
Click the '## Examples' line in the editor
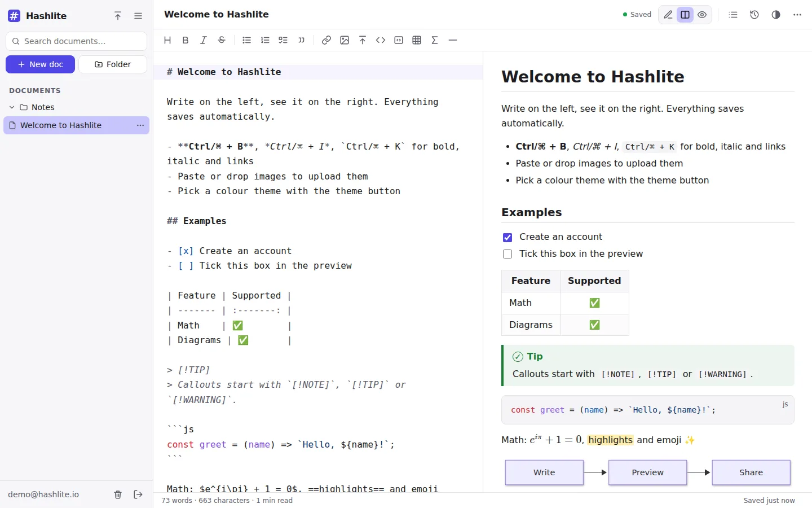(x=197, y=221)
